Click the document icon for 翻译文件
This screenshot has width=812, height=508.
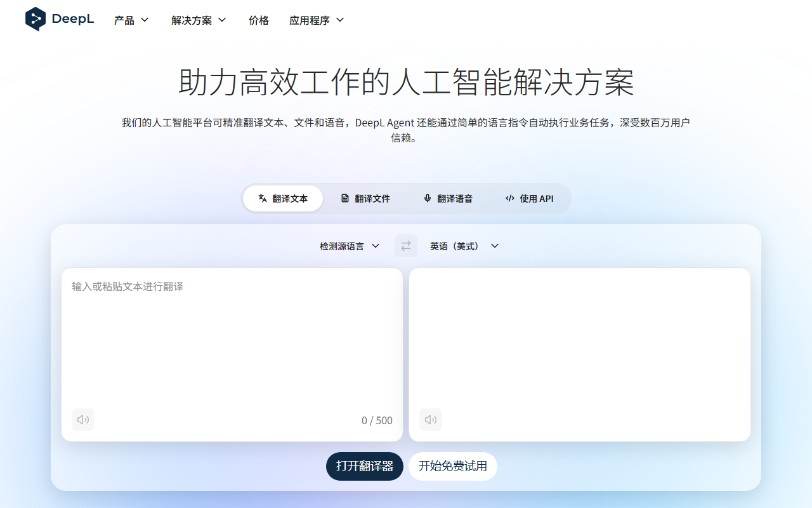pos(345,198)
